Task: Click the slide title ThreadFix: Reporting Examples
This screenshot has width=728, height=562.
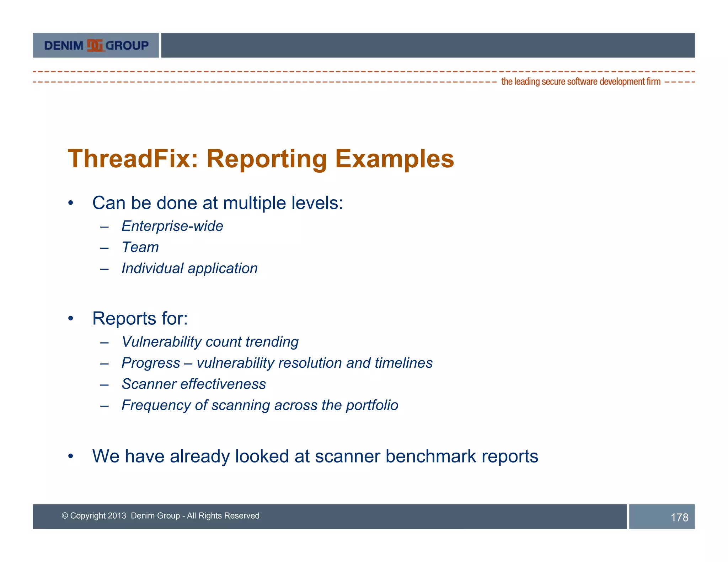Action: pos(261,159)
